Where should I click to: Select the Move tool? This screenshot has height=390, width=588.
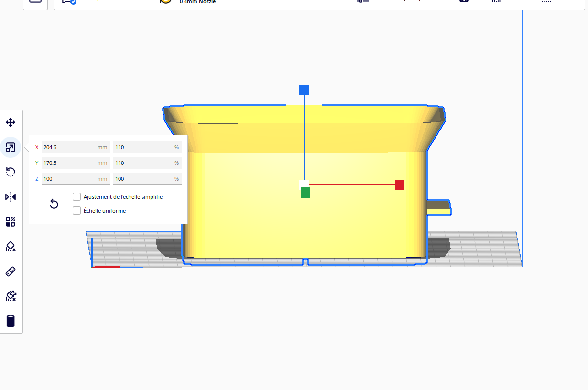click(11, 122)
